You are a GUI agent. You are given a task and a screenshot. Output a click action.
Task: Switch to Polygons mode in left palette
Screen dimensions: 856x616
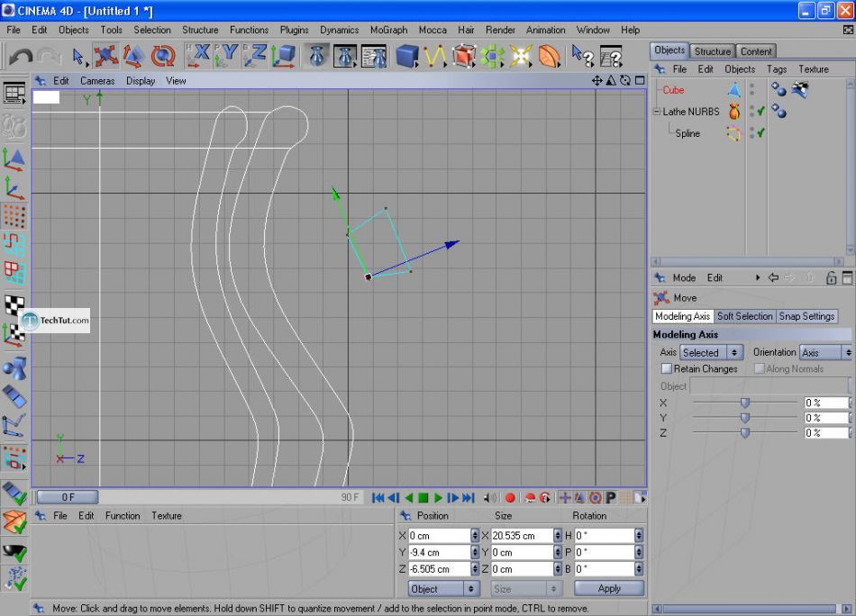14,274
